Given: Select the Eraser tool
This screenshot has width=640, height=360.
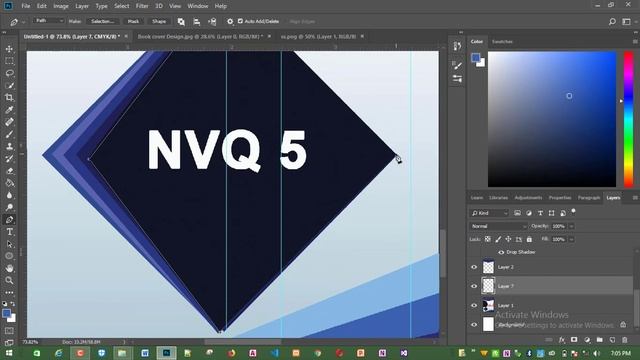Looking at the screenshot, I should pos(9,171).
